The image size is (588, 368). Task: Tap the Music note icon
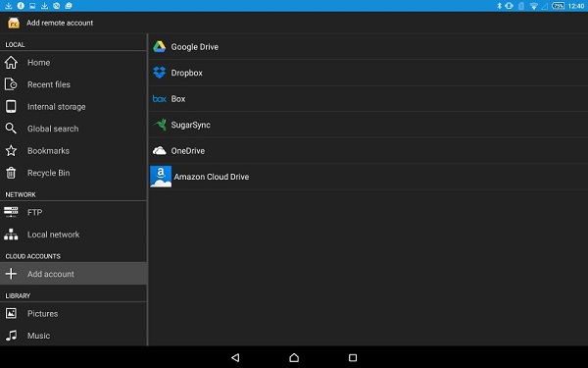pyautogui.click(x=11, y=336)
